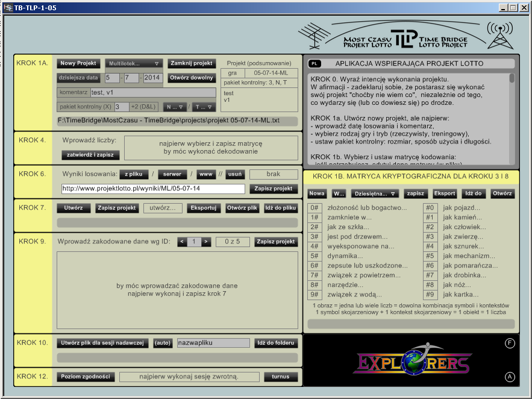Load draw results via 'z pliku'
Screen dimensions: 532x399
(x=134, y=174)
